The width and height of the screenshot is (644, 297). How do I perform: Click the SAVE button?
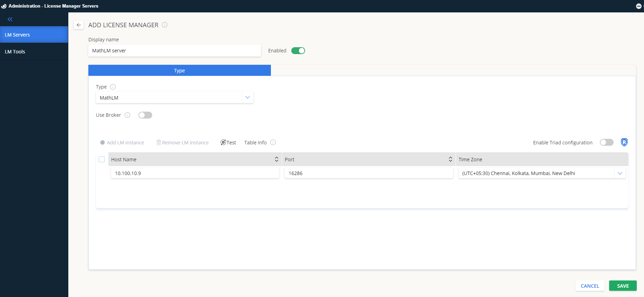623,286
